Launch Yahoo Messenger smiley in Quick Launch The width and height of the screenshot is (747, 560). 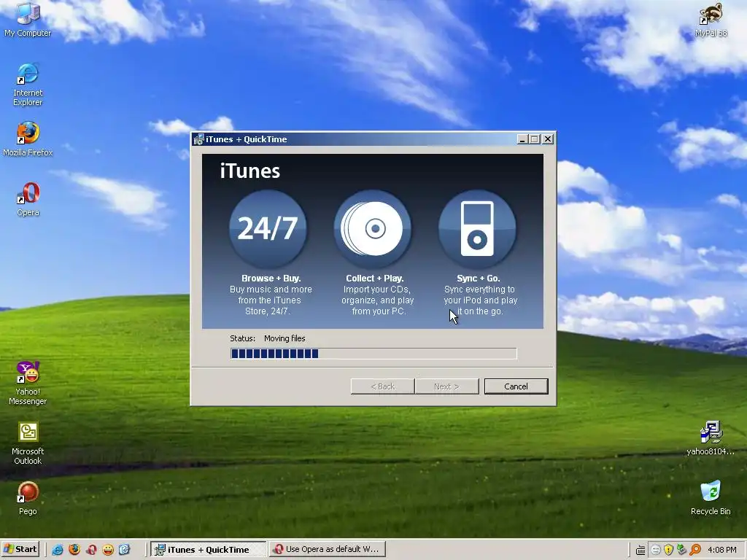click(108, 550)
